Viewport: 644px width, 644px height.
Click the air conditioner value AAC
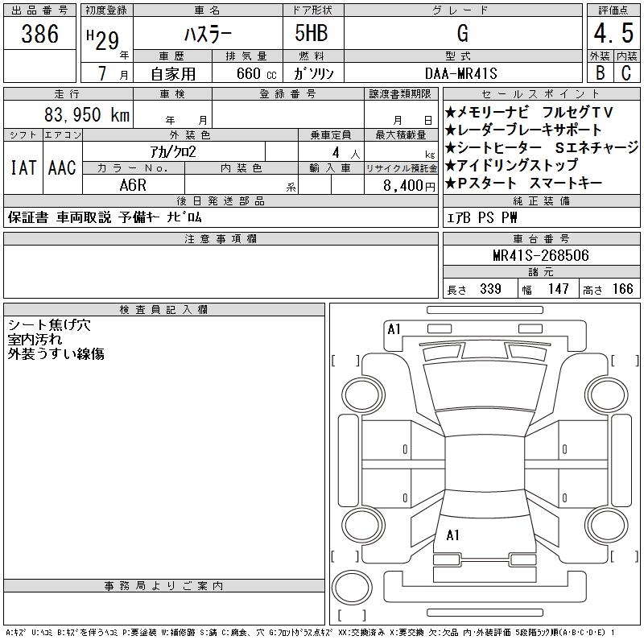[62, 167]
